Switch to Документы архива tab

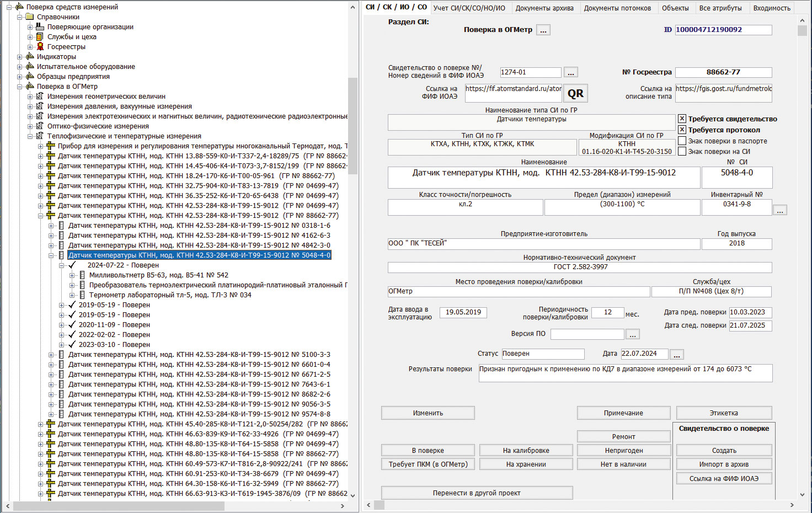coord(544,8)
